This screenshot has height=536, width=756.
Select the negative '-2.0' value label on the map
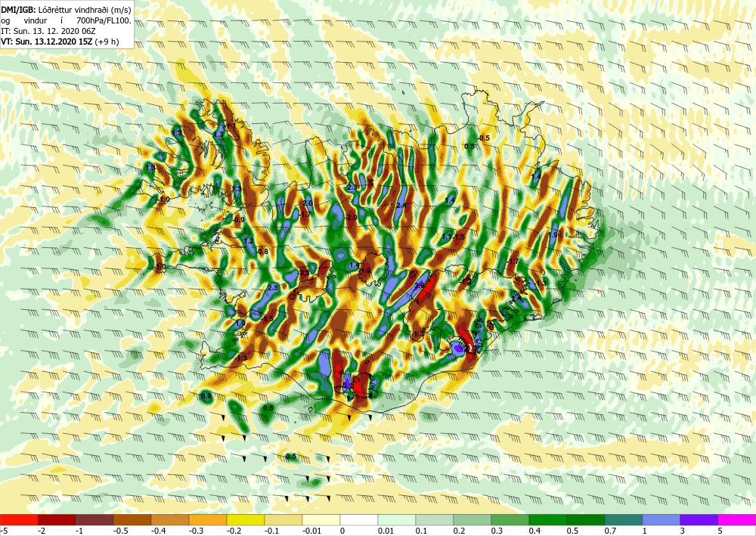click(x=351, y=218)
